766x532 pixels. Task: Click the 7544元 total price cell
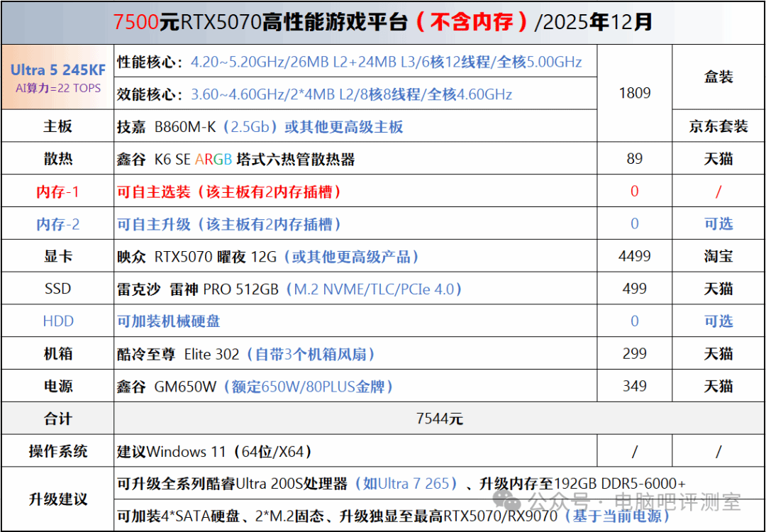pyautogui.click(x=439, y=419)
